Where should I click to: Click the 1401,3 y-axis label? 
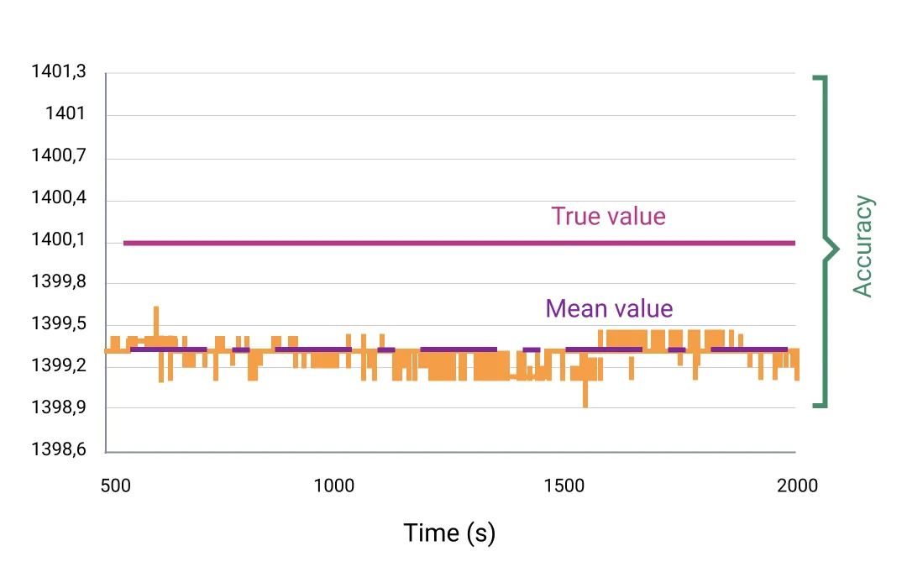tap(59, 71)
